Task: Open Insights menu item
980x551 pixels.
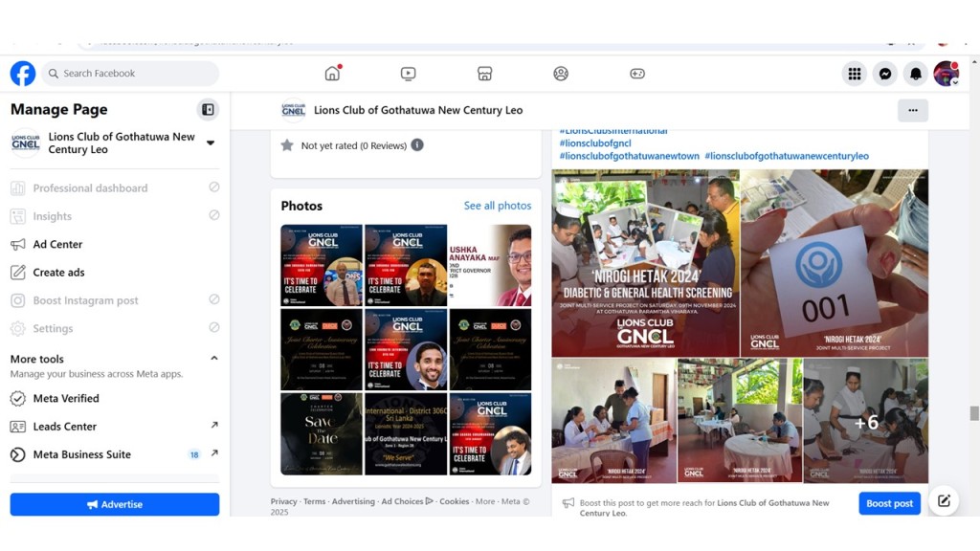Action: coord(115,216)
